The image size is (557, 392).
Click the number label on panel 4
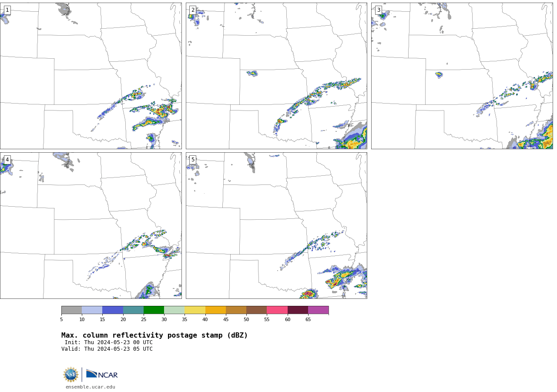[x=7, y=160]
